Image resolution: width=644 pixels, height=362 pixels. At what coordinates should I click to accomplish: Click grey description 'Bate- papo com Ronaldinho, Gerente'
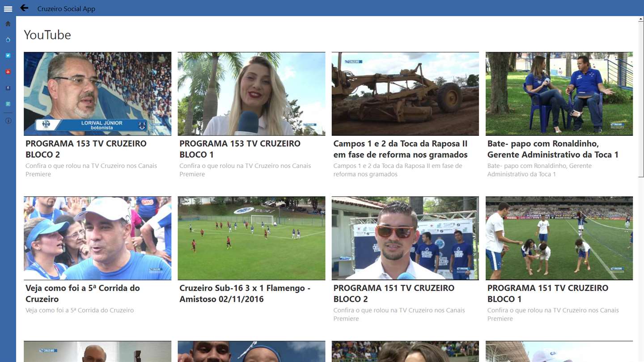point(539,170)
